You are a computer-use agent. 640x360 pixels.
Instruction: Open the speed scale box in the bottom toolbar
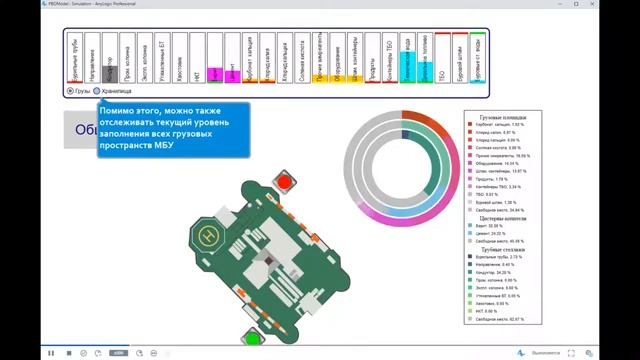[x=118, y=353]
